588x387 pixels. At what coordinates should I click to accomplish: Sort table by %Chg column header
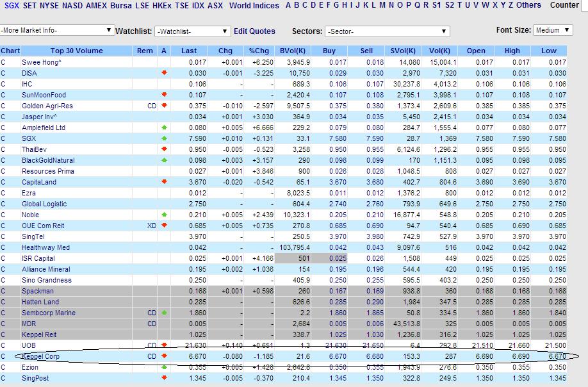[259, 51]
